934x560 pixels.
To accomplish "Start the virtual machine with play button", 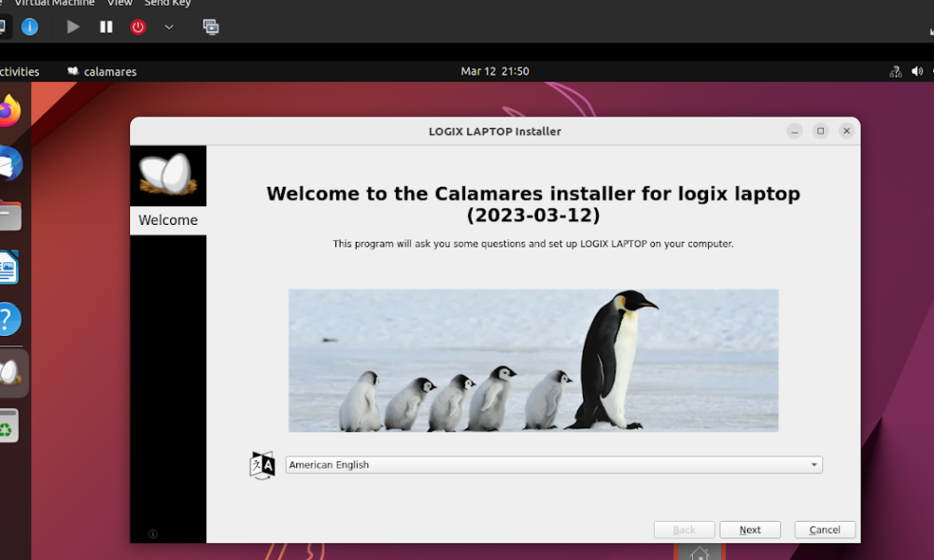I will pos(73,27).
